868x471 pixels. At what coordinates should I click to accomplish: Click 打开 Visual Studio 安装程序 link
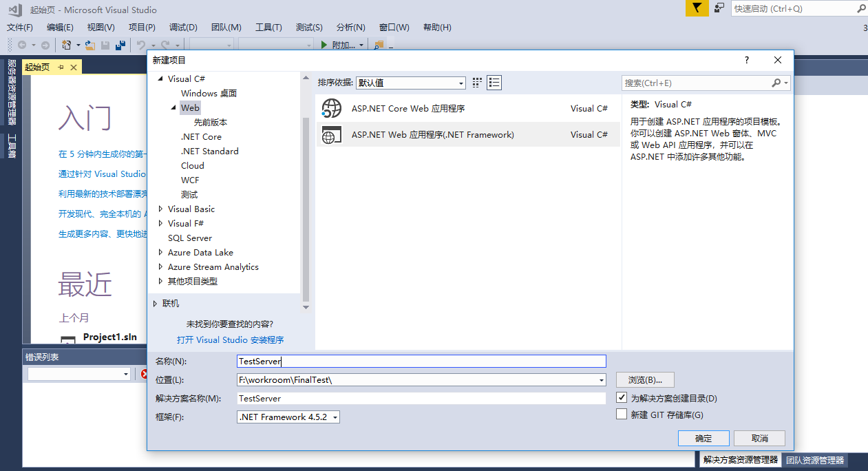point(230,340)
